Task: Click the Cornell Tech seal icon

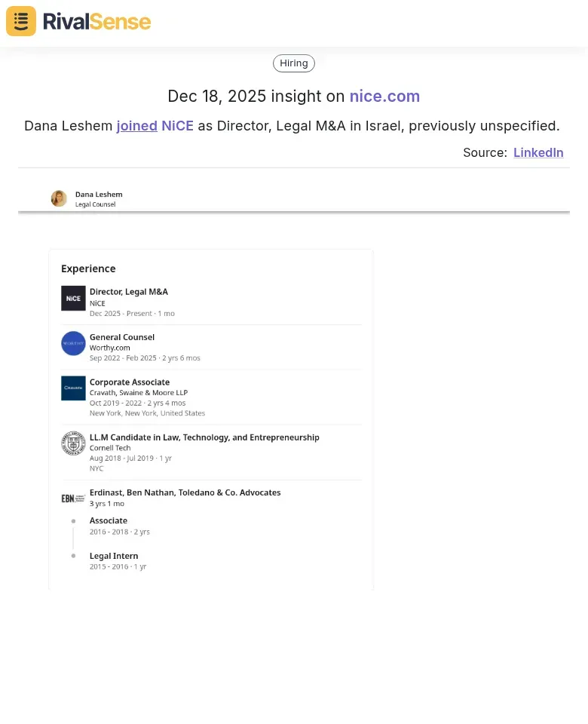Action: [73, 443]
